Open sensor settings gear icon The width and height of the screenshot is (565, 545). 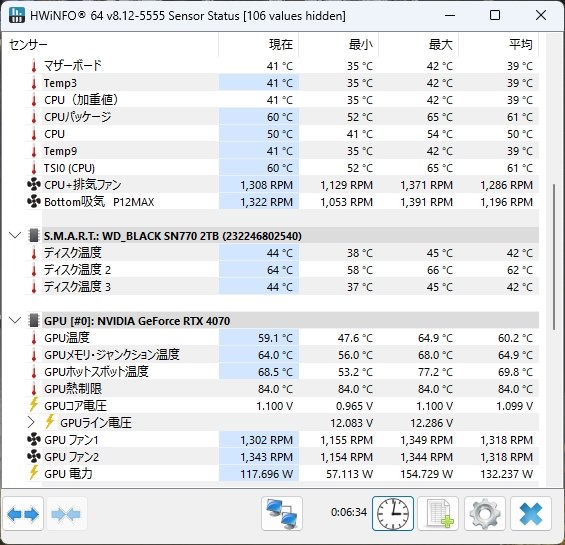click(x=485, y=514)
